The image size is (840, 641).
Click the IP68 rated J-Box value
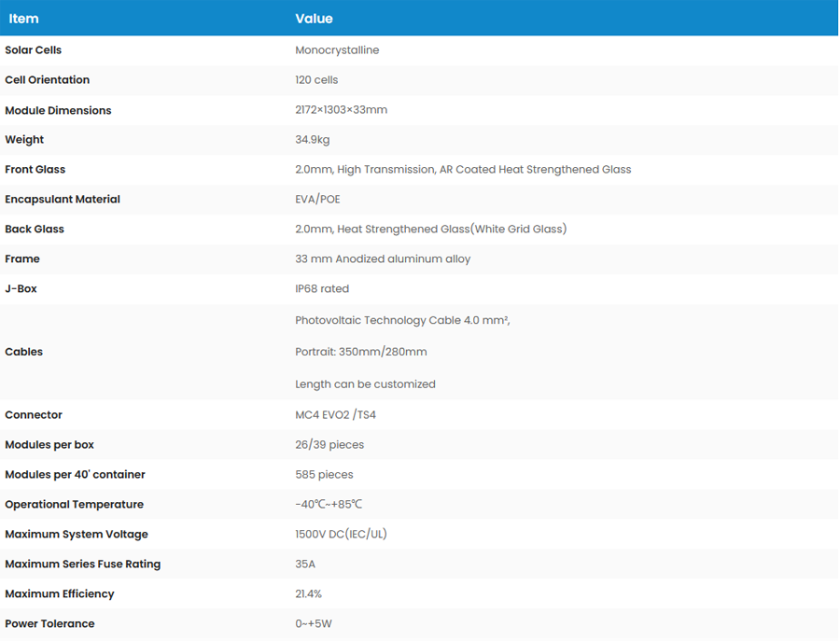point(322,289)
